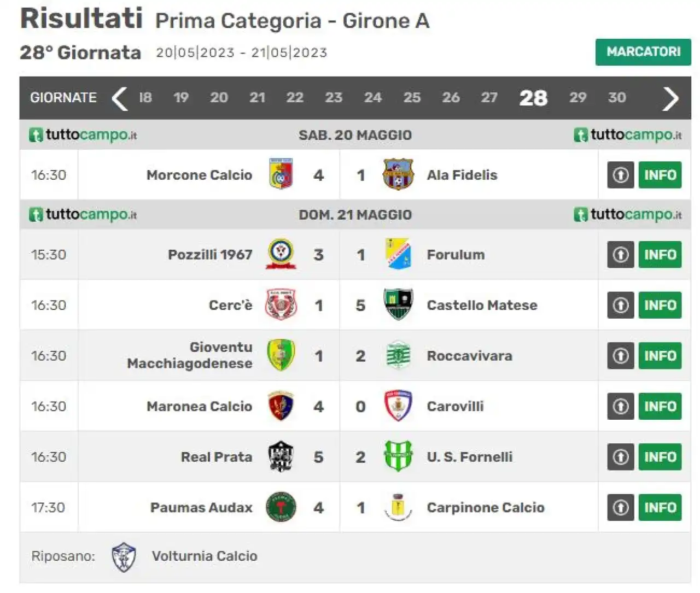Select the Roccavivara club logo
Image resolution: width=700 pixels, height=593 pixels.
[398, 355]
